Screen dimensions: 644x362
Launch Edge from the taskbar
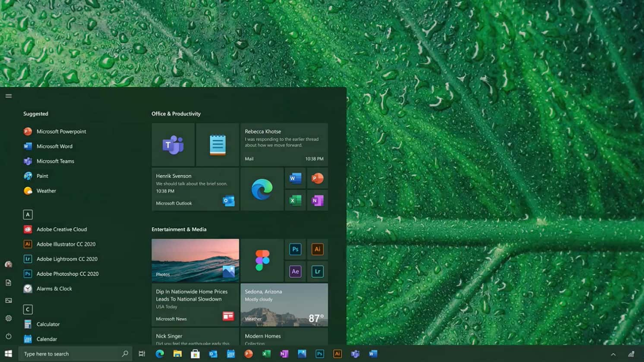click(x=160, y=354)
